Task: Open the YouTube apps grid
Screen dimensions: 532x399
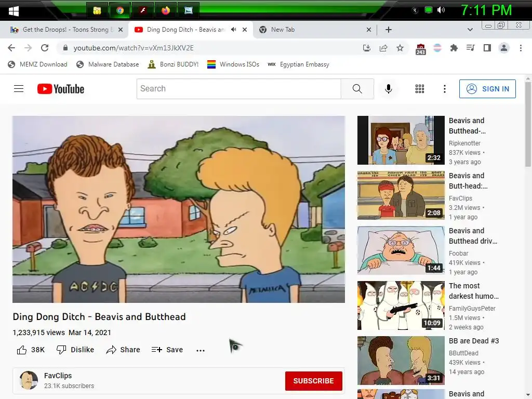Action: 420,89
